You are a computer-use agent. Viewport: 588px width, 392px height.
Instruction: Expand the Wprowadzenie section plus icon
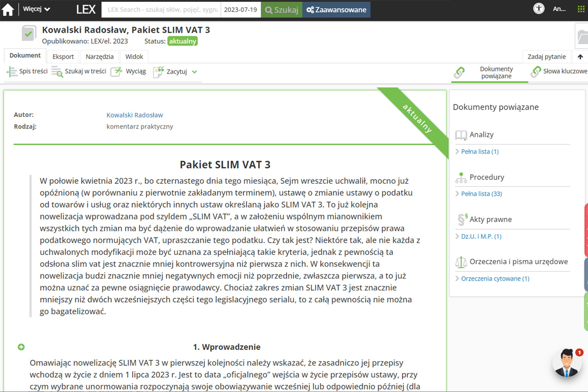click(21, 347)
